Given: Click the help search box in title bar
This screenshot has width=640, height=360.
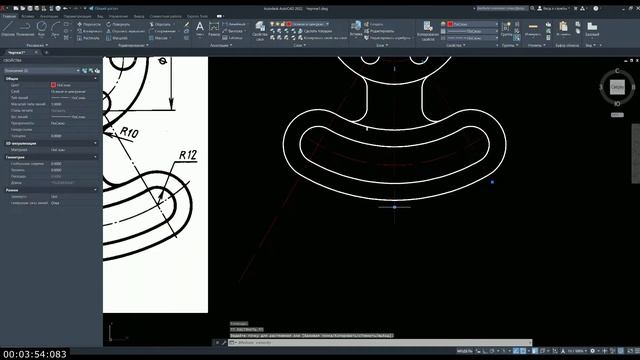Looking at the screenshot, I should click(x=502, y=8).
